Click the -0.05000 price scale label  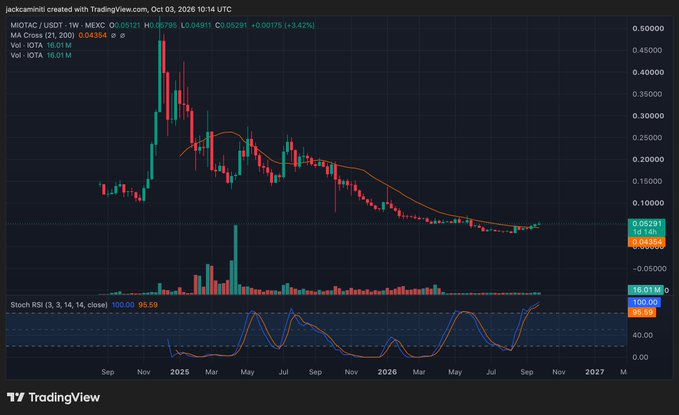648,269
